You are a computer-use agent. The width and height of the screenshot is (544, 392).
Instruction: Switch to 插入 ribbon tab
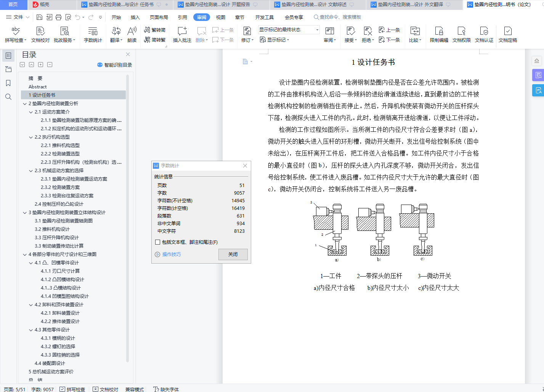click(135, 17)
